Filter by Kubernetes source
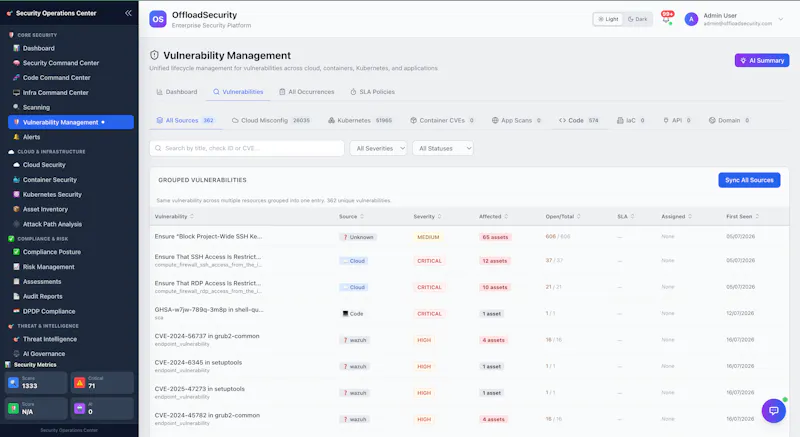This screenshot has width=800, height=437. pos(360,120)
